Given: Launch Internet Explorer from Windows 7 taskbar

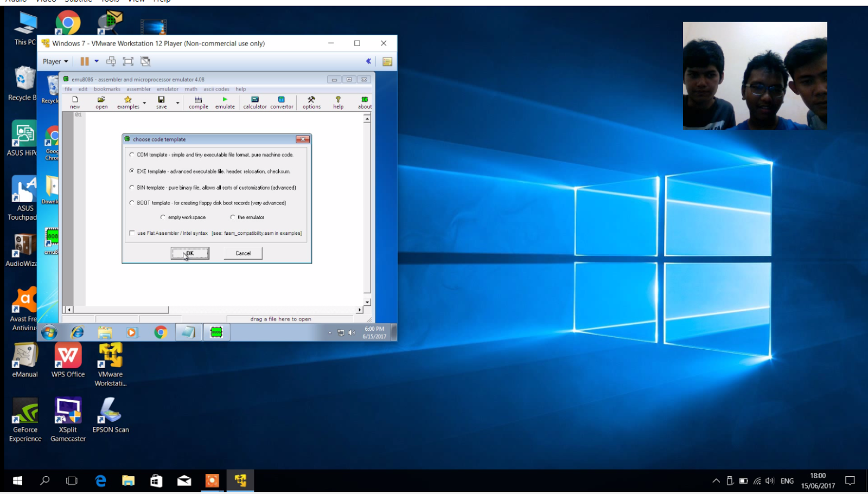Looking at the screenshot, I should 78,332.
